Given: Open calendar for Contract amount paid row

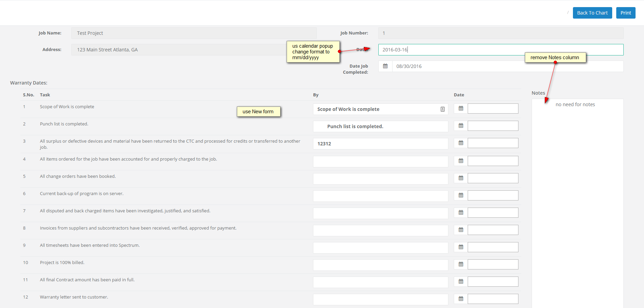Looking at the screenshot, I should (461, 282).
